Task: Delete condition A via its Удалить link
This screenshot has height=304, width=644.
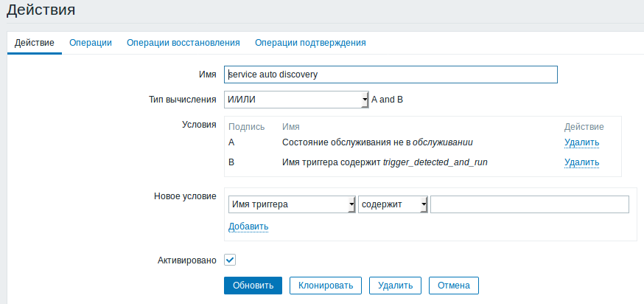Action: click(581, 142)
